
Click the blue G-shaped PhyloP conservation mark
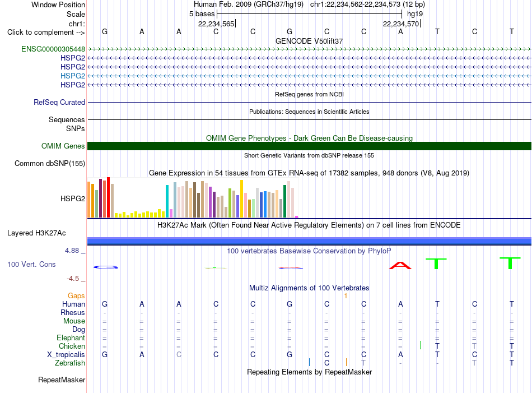coord(105,267)
